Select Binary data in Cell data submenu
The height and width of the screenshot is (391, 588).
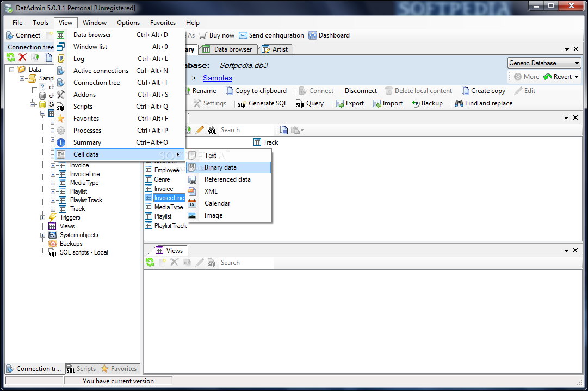click(229, 167)
